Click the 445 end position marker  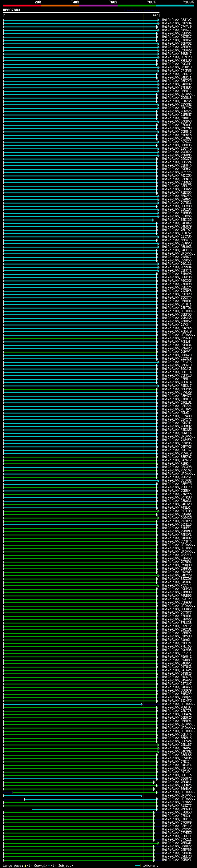pos(155,15)
